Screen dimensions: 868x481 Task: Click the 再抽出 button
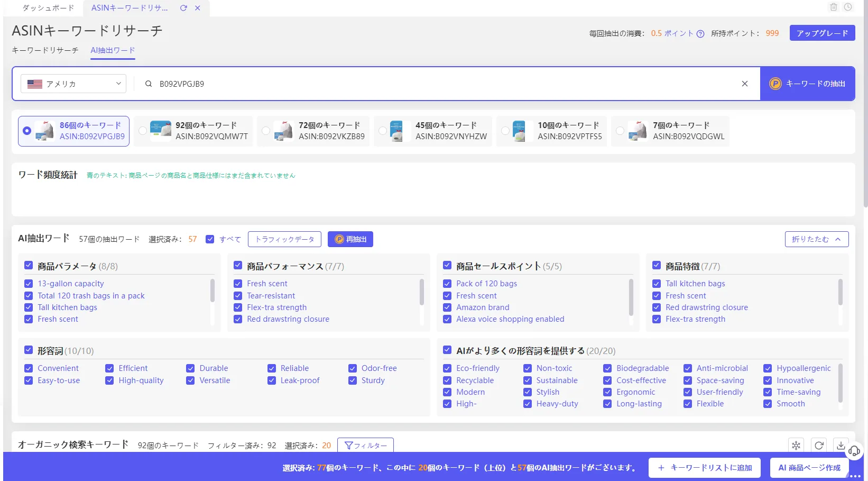[350, 239]
